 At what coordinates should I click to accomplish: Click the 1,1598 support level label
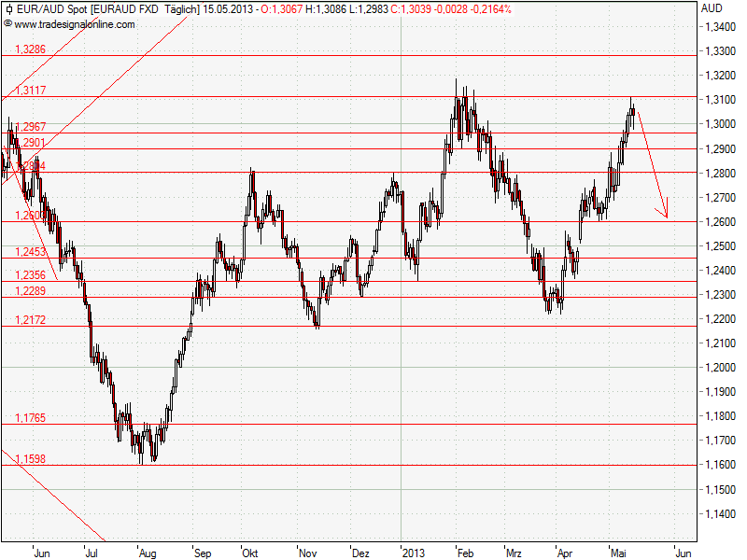pyautogui.click(x=32, y=458)
